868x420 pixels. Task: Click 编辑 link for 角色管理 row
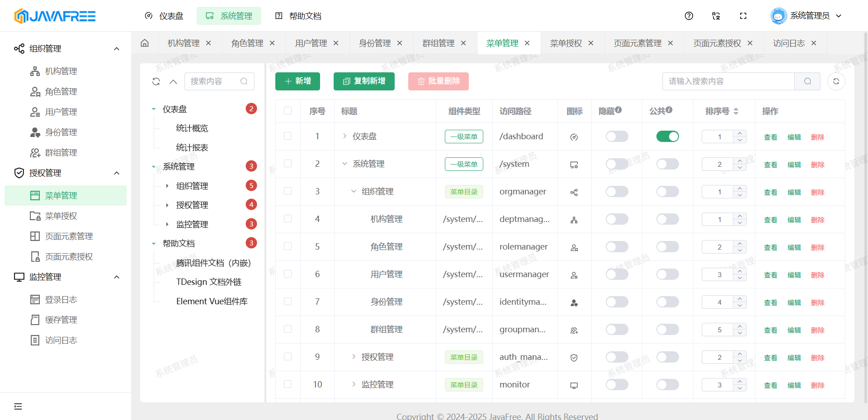pyautogui.click(x=794, y=247)
